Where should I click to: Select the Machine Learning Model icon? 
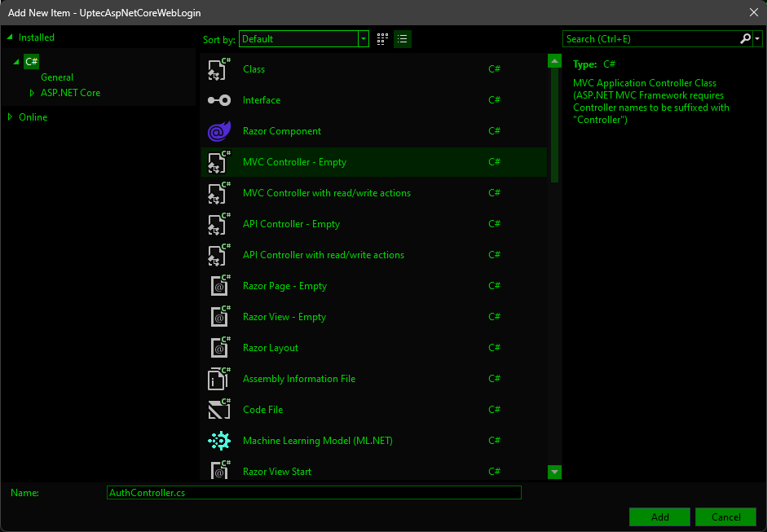click(x=218, y=441)
